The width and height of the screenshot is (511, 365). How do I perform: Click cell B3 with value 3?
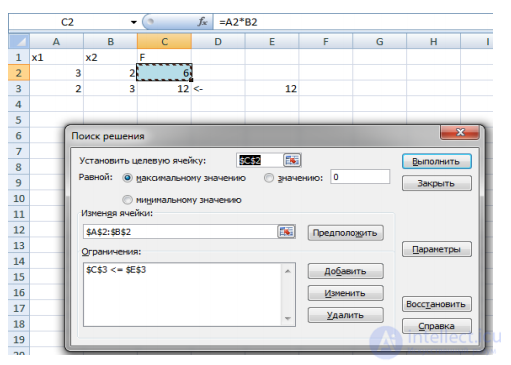coord(110,89)
